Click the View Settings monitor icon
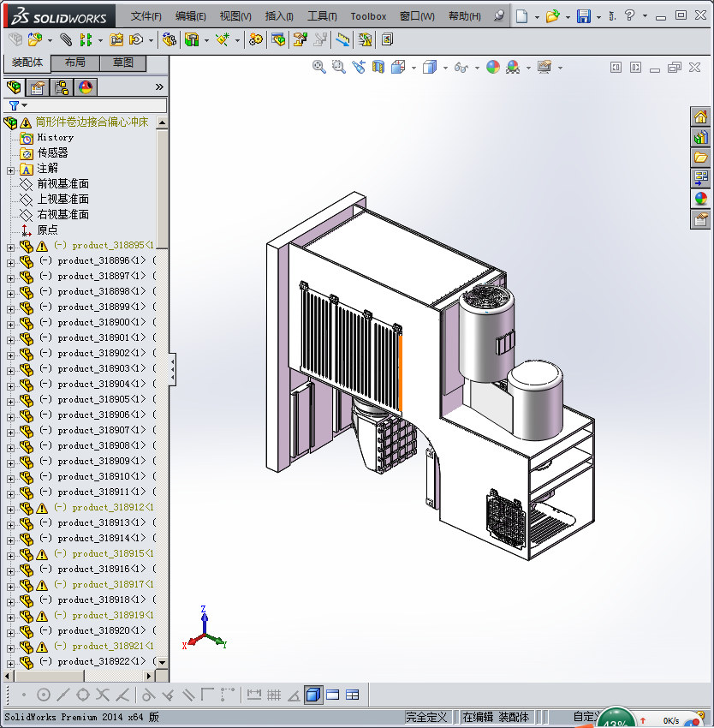 544,68
